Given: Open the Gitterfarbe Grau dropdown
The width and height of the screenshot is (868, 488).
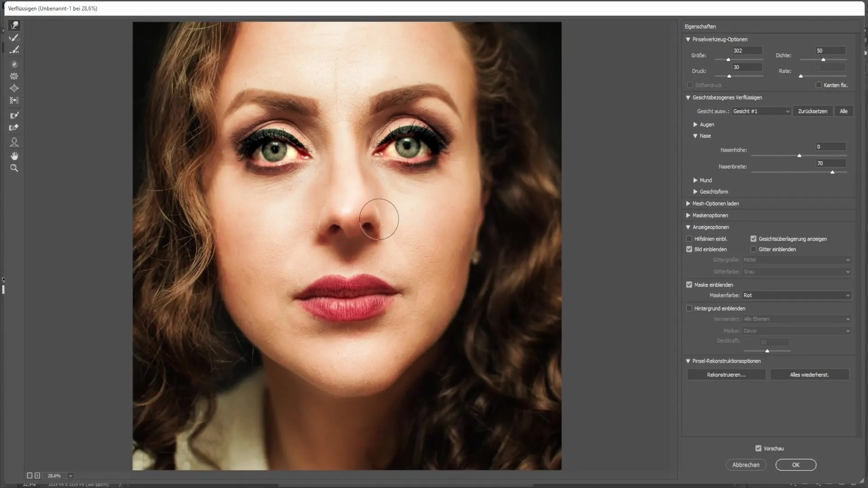Looking at the screenshot, I should (x=797, y=272).
